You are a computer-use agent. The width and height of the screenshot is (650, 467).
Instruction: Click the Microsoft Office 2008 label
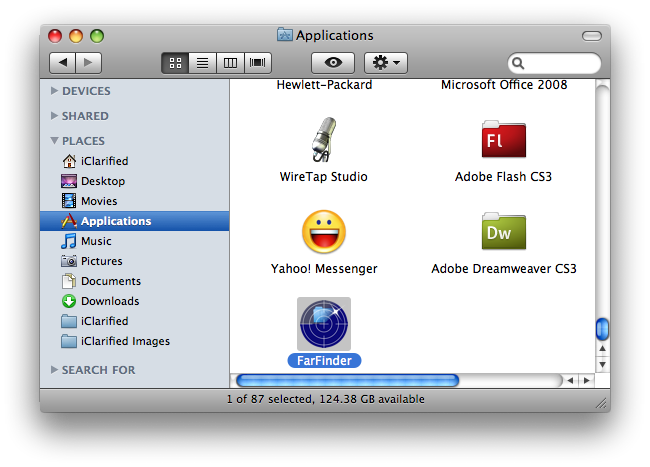pyautogui.click(x=504, y=85)
